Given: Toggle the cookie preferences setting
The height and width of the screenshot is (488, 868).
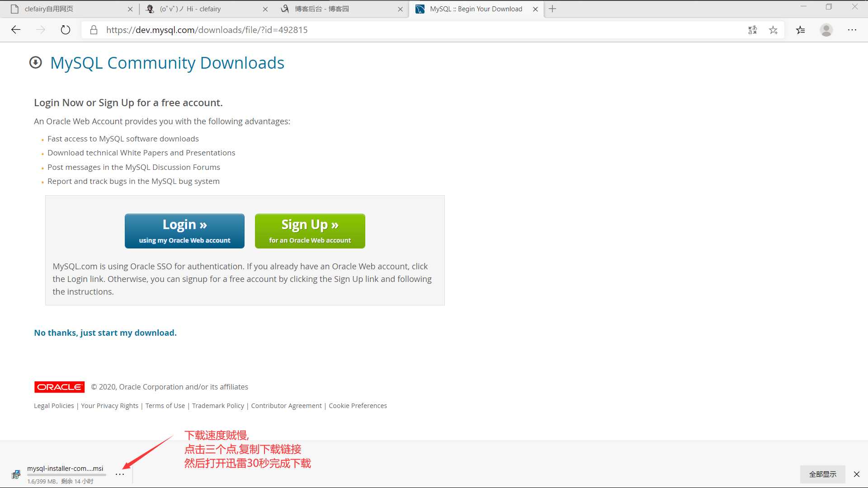Looking at the screenshot, I should point(359,405).
